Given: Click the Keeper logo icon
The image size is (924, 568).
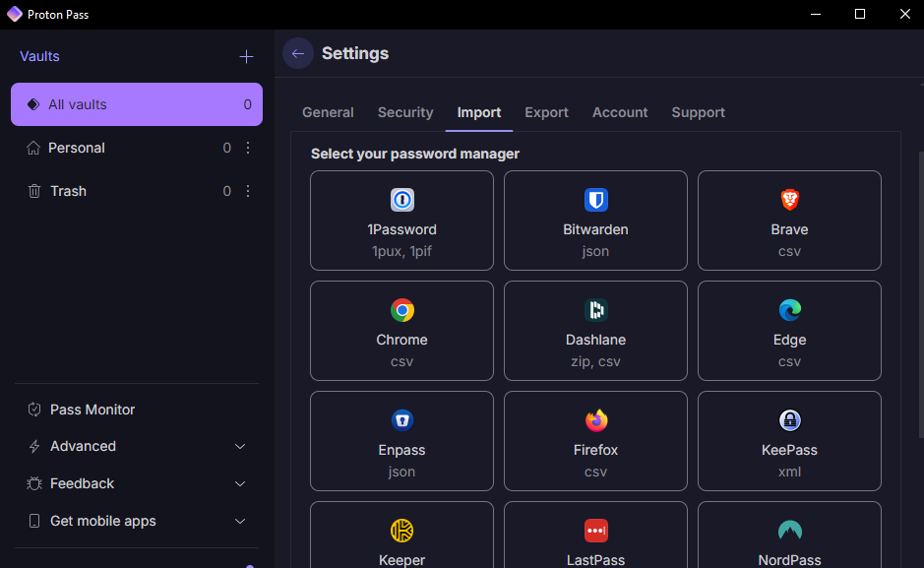Looking at the screenshot, I should click(401, 531).
